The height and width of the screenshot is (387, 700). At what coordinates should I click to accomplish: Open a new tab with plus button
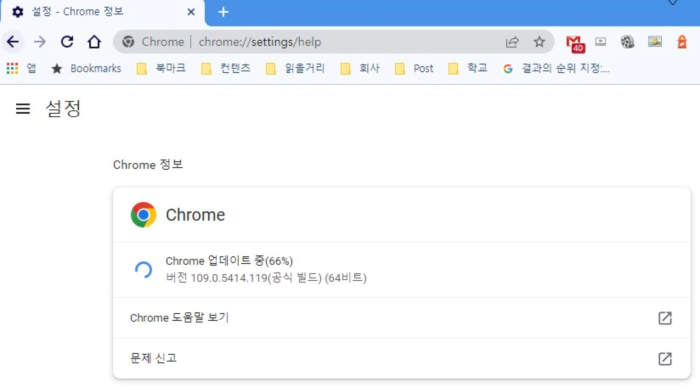point(223,12)
